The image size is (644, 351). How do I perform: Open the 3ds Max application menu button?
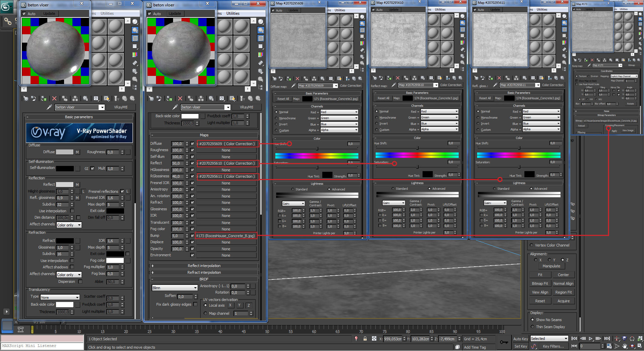(x=6, y=6)
